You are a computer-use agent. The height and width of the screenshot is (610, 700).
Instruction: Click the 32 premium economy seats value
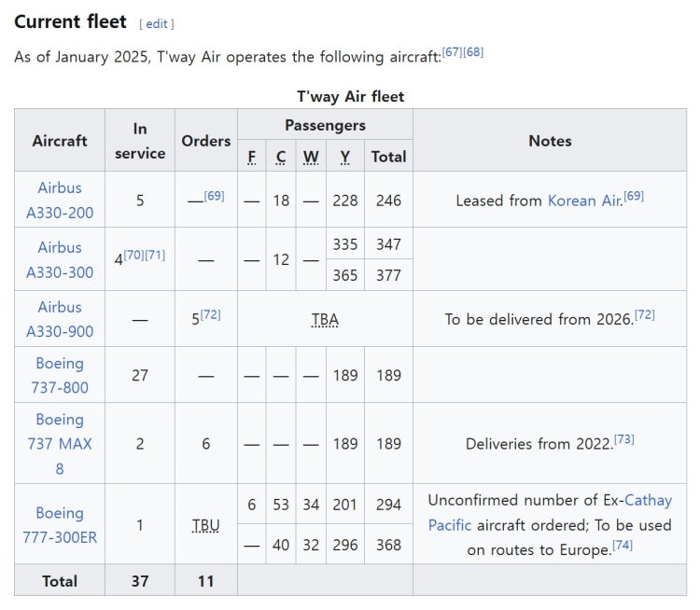point(311,545)
